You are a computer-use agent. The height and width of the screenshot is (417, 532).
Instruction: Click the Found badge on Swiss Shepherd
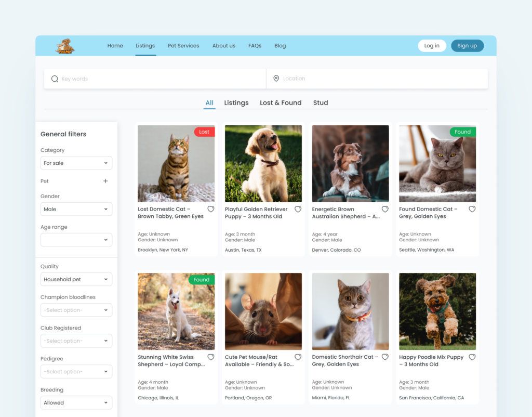[202, 279]
